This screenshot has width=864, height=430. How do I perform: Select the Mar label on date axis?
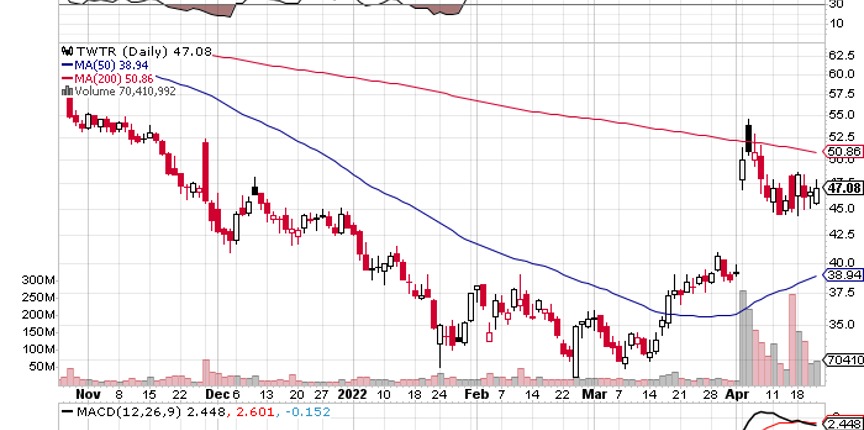click(x=598, y=394)
